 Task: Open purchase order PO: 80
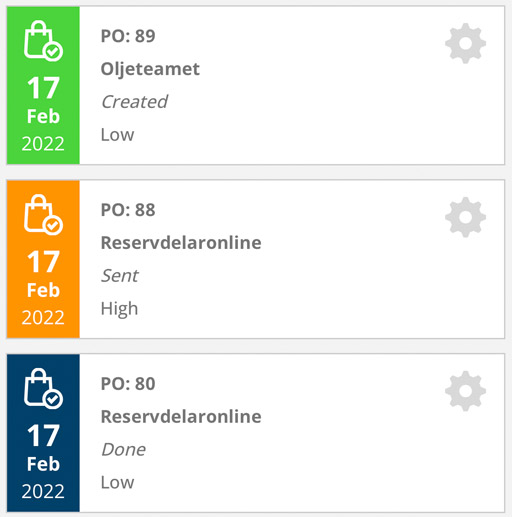click(128, 384)
